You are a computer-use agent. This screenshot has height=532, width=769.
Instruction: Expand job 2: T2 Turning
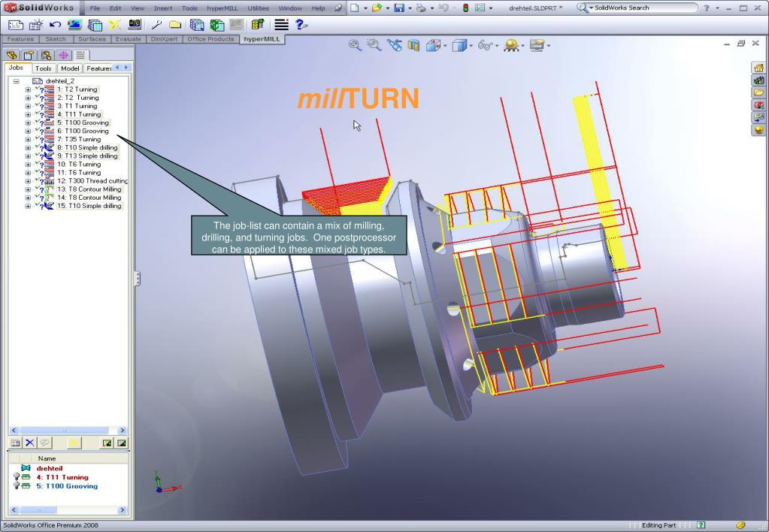point(28,98)
